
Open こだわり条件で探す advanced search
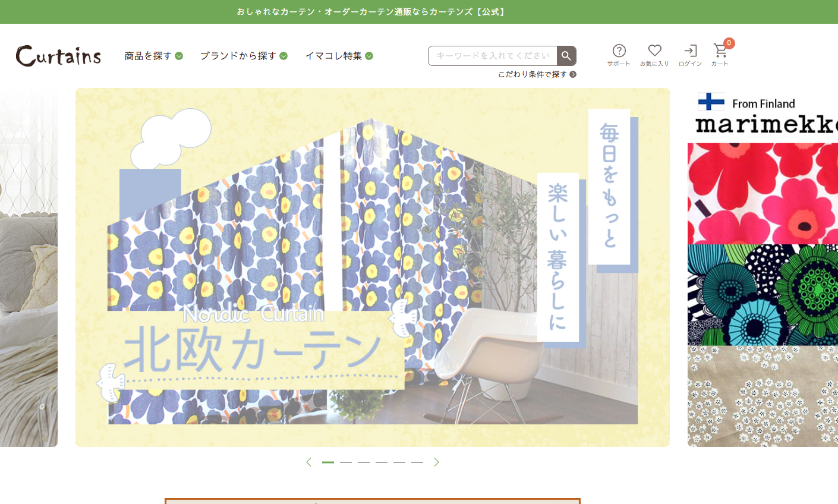point(537,74)
